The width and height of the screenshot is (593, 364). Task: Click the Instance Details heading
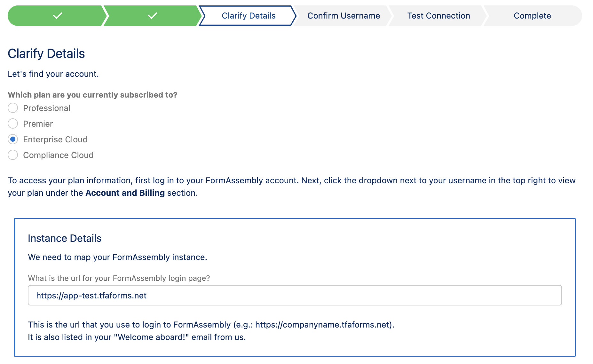[x=65, y=238]
